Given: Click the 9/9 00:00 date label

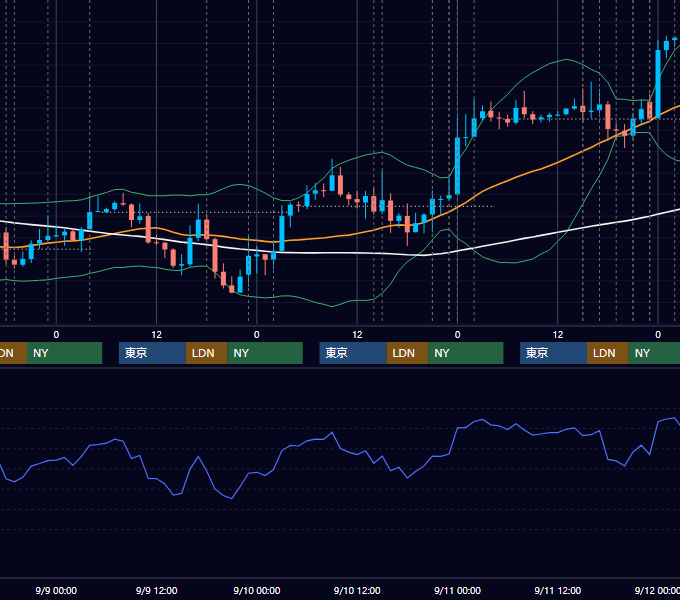Looking at the screenshot, I should click(56, 590).
